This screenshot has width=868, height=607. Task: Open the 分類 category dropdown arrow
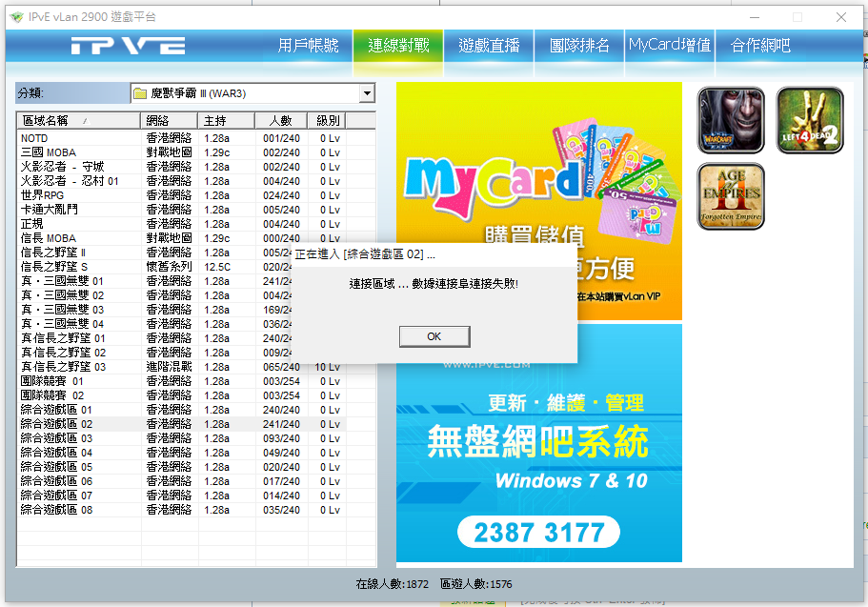pyautogui.click(x=367, y=93)
